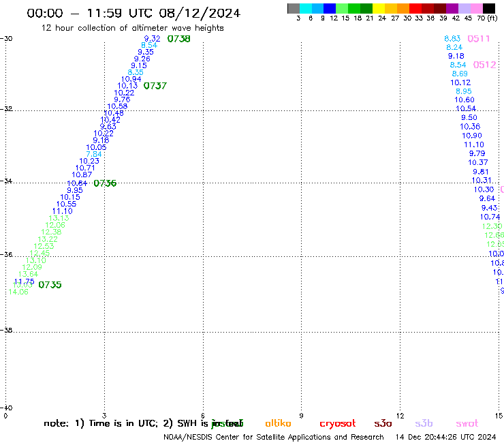Click the wave height value 10.13
Image resolution: width=504 pixels, height=443 pixels.
(127, 86)
